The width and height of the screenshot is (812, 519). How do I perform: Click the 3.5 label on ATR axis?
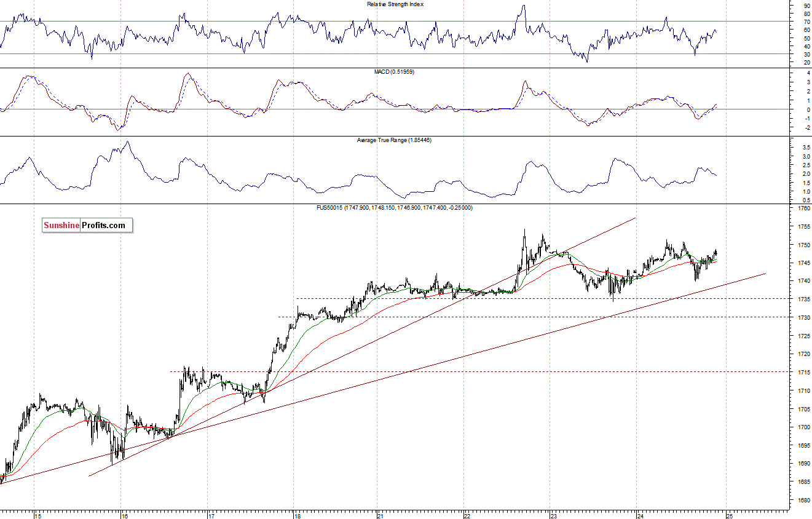(806, 148)
